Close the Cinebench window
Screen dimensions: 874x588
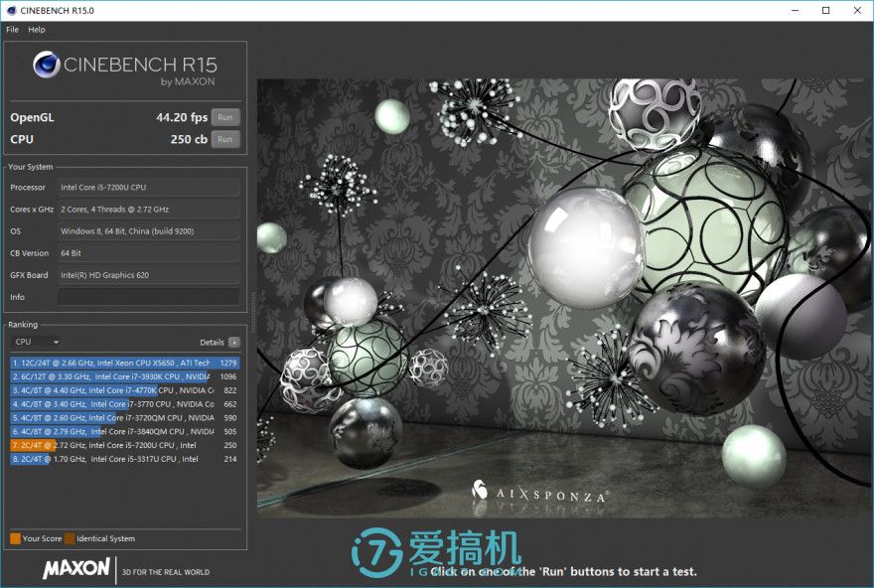(x=857, y=11)
